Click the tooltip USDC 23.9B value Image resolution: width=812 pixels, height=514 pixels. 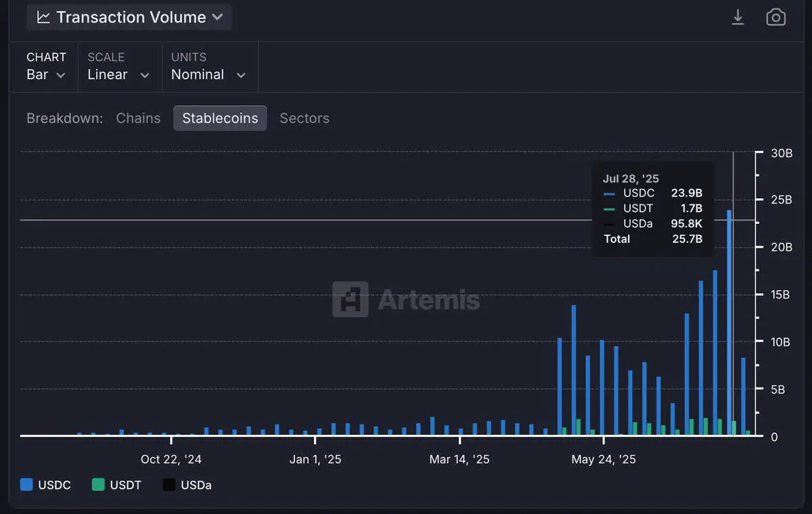(686, 193)
